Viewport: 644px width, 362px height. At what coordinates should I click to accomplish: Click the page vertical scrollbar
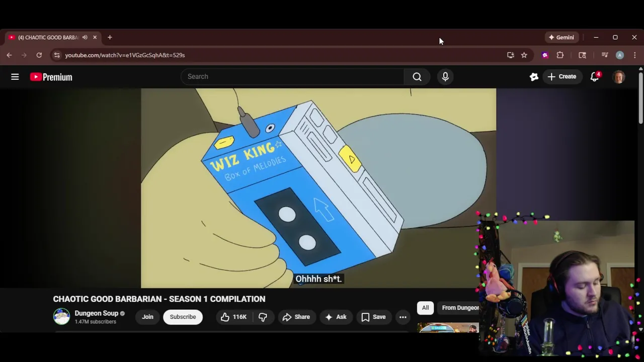[640, 98]
